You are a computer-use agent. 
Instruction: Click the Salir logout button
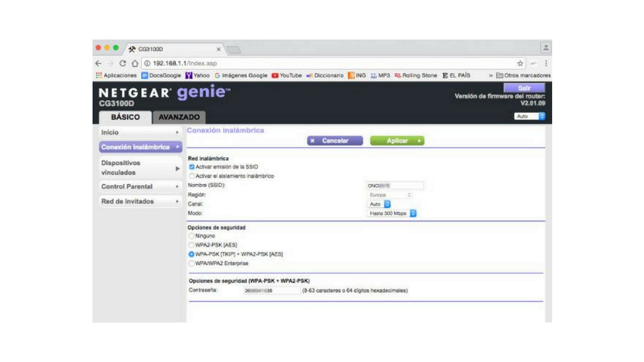point(524,88)
